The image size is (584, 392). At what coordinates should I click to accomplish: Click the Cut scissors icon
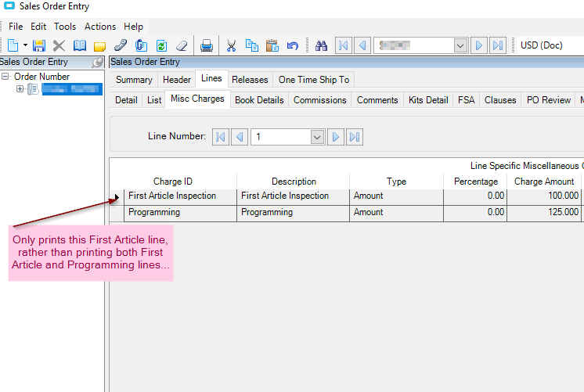(231, 46)
